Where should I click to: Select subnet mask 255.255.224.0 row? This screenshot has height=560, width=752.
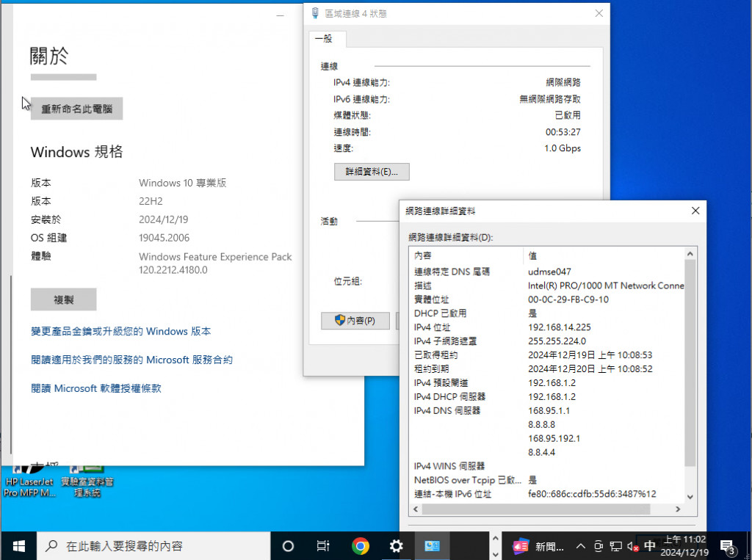tap(548, 341)
